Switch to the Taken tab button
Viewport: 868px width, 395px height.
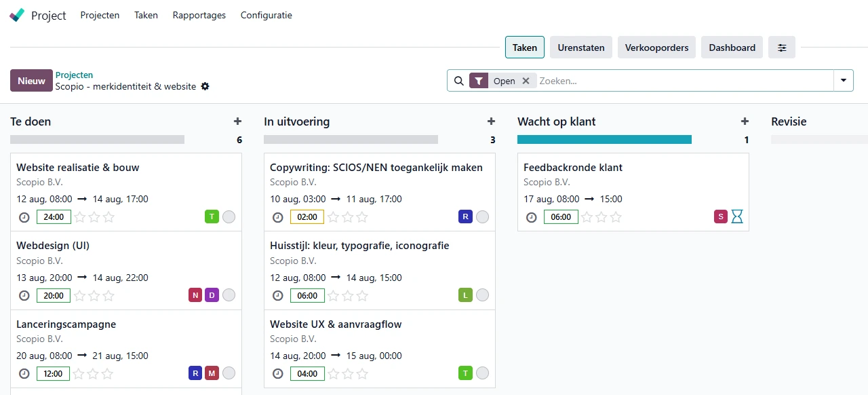(525, 48)
